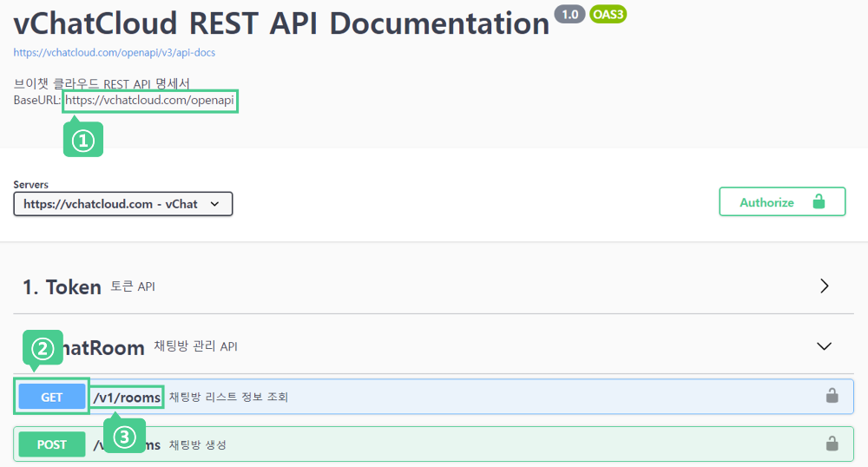Click the lock icon inside the Authorize button
The width and height of the screenshot is (868, 467).
818,201
